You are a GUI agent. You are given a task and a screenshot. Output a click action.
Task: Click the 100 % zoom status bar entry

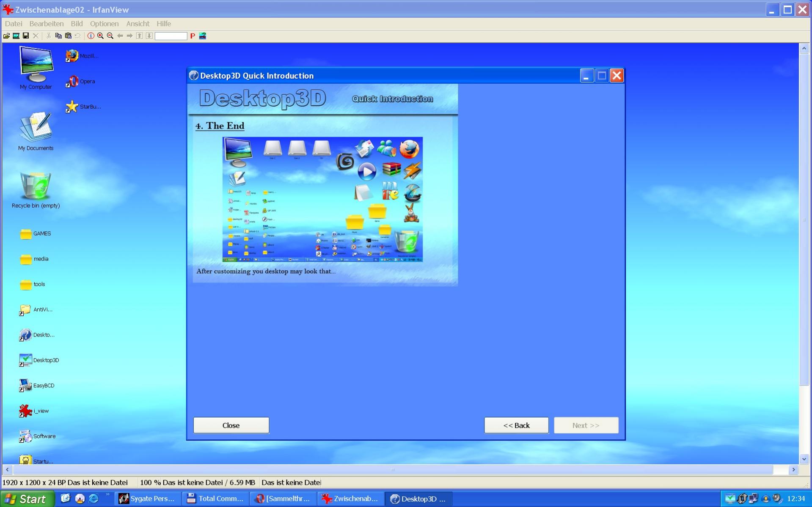tap(151, 482)
